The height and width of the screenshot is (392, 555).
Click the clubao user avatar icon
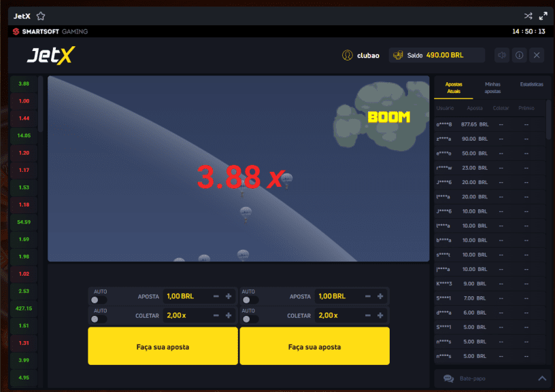tap(348, 55)
